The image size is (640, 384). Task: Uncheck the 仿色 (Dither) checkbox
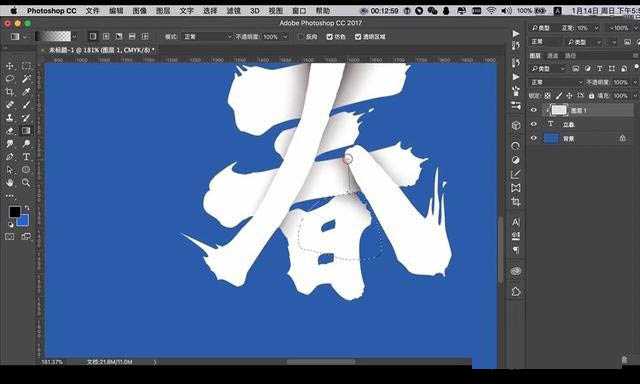pos(329,37)
